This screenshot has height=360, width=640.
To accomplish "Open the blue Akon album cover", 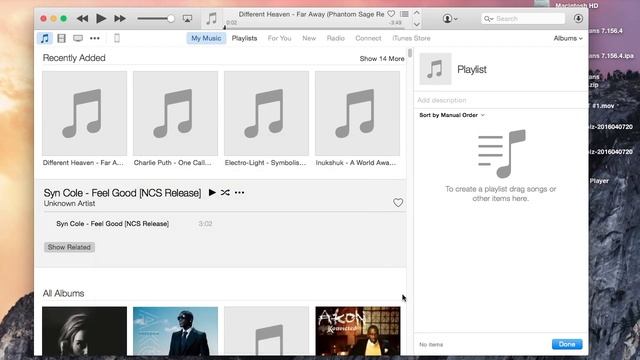I will tap(176, 331).
